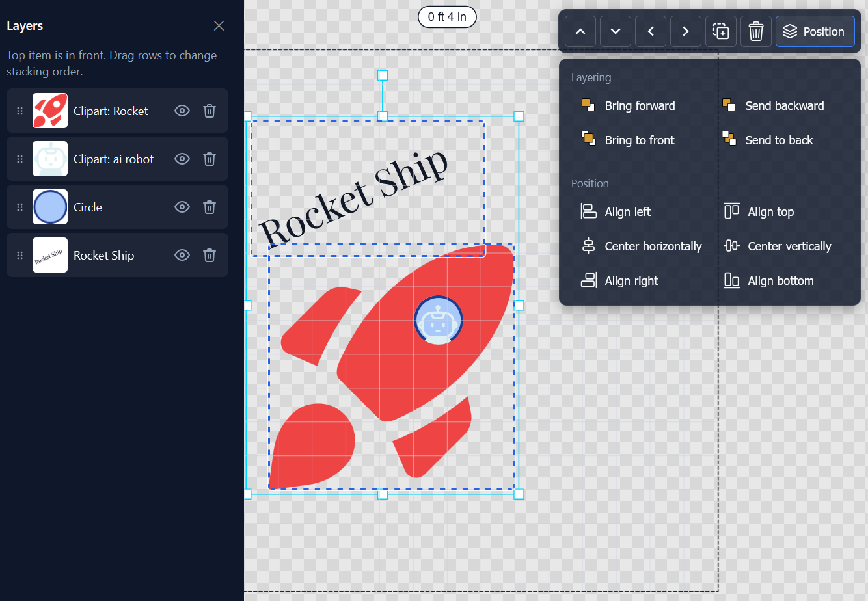
Task: Delete selection via toolbar trash icon
Action: pyautogui.click(x=756, y=31)
